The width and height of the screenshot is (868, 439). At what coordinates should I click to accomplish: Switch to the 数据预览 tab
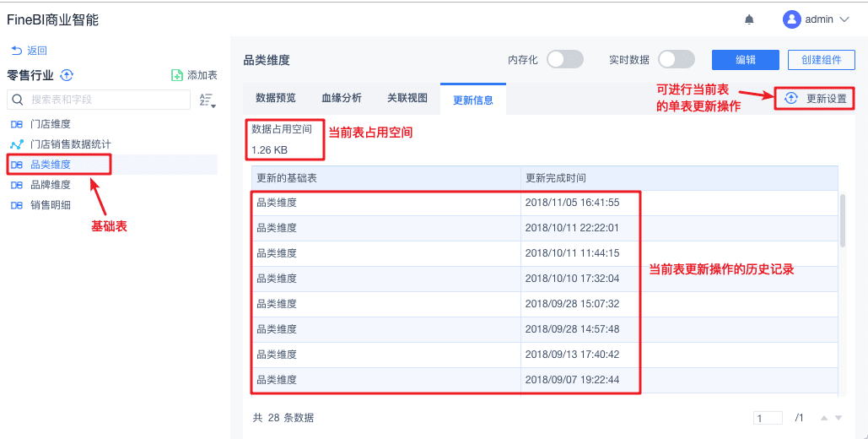276,98
